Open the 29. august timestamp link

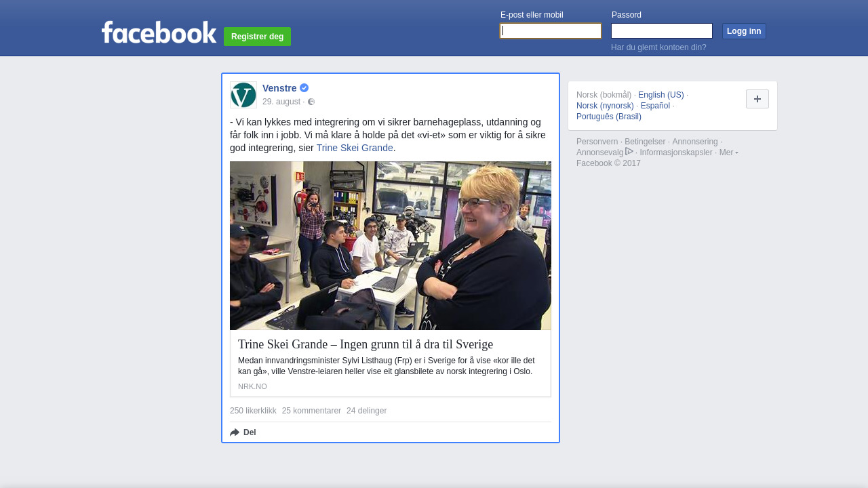281,102
